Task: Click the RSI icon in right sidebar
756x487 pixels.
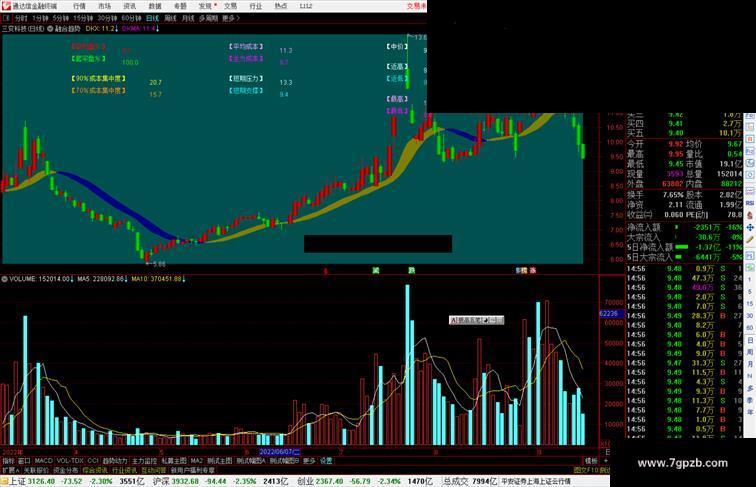Action: pyautogui.click(x=750, y=203)
